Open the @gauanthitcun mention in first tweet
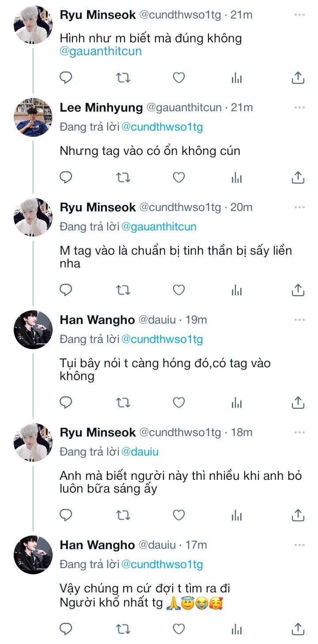The width and height of the screenshot is (318, 644). (101, 51)
